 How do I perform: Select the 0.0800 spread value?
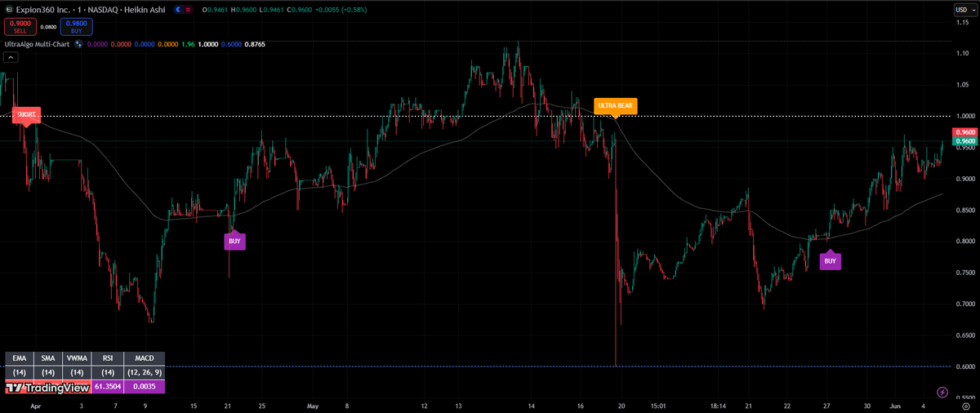[47, 27]
